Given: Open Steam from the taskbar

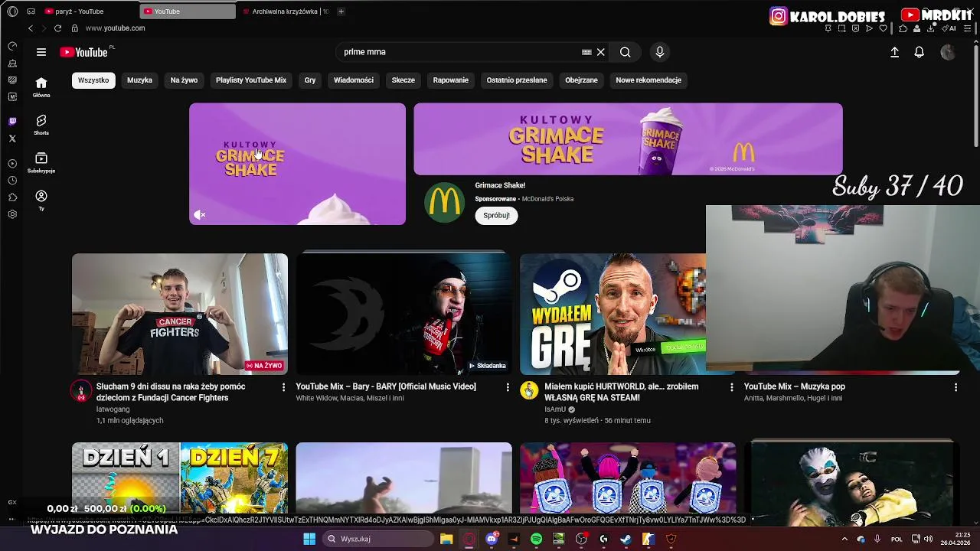Looking at the screenshot, I should pos(626,539).
